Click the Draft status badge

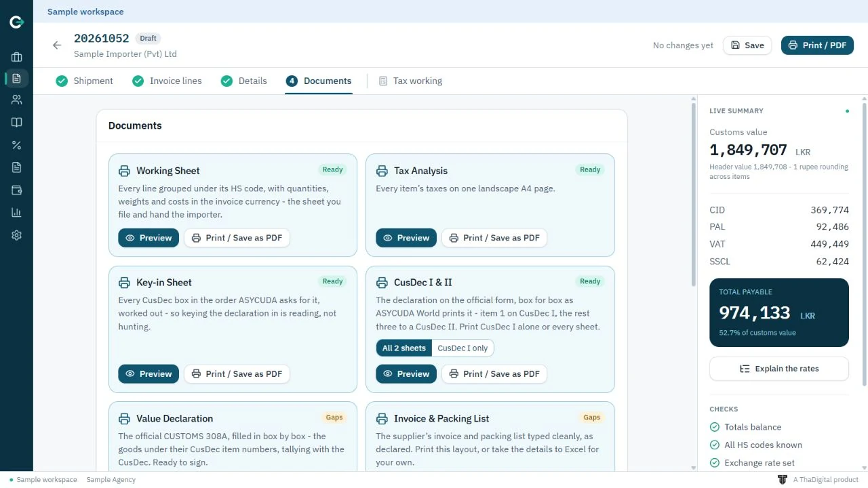148,39
